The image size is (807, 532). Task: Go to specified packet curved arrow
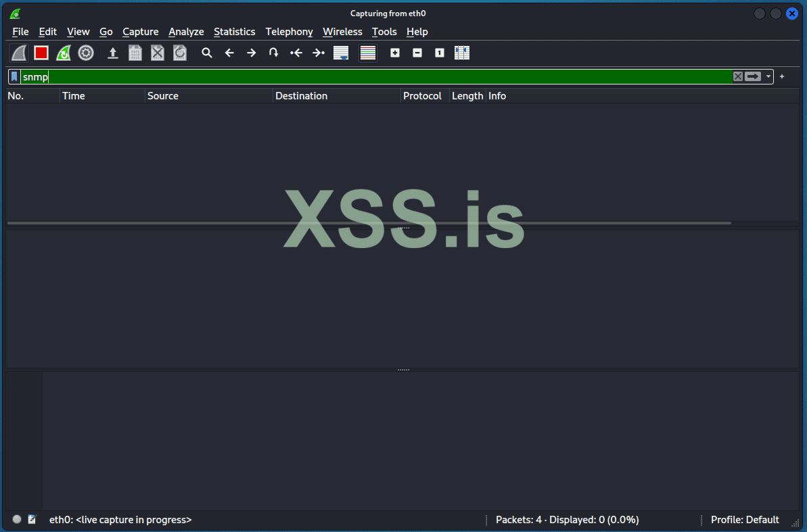pyautogui.click(x=274, y=53)
